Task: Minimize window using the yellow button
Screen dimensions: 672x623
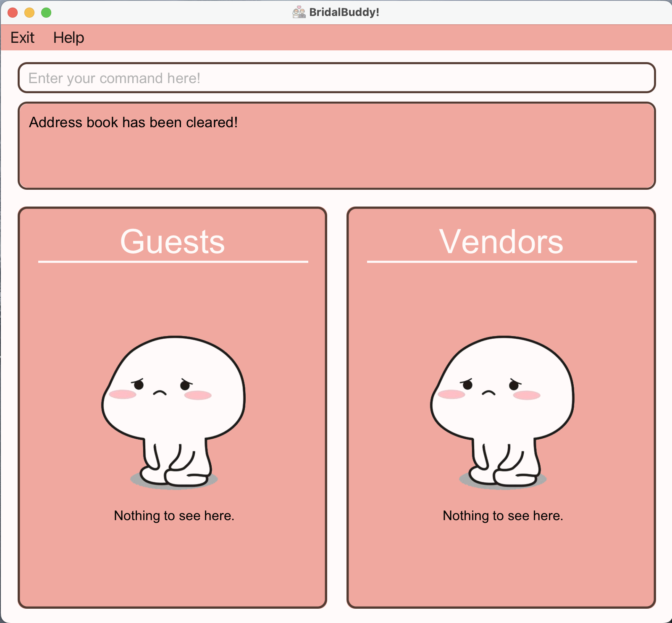Action: point(29,13)
